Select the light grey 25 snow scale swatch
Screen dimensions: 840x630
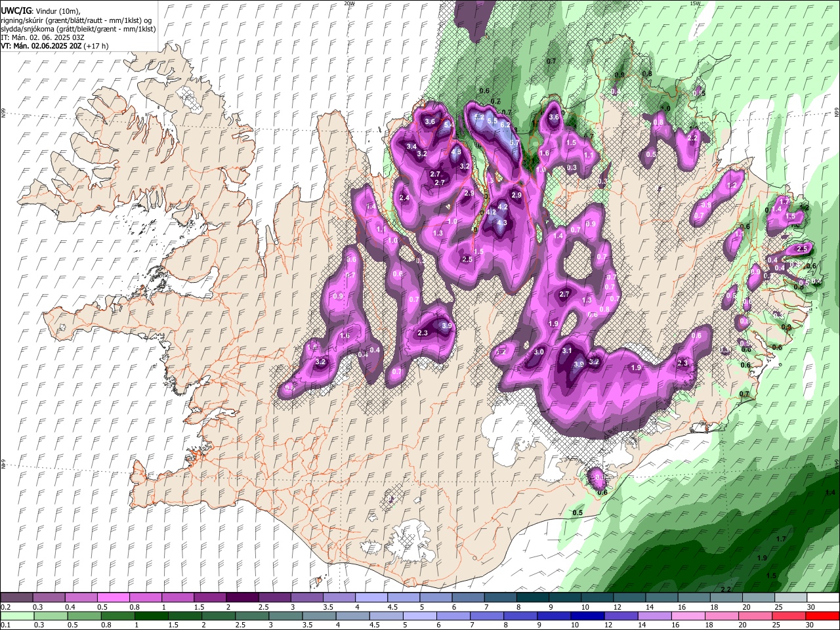click(791, 598)
